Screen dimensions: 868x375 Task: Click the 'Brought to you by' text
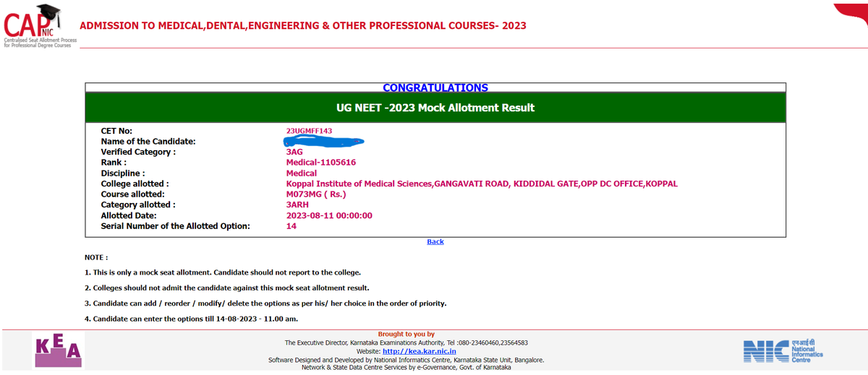[407, 334]
